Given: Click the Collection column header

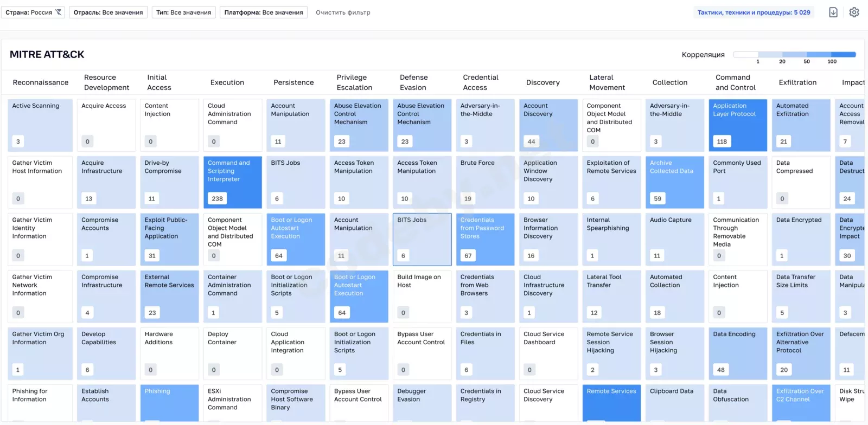Looking at the screenshot, I should pyautogui.click(x=669, y=82).
